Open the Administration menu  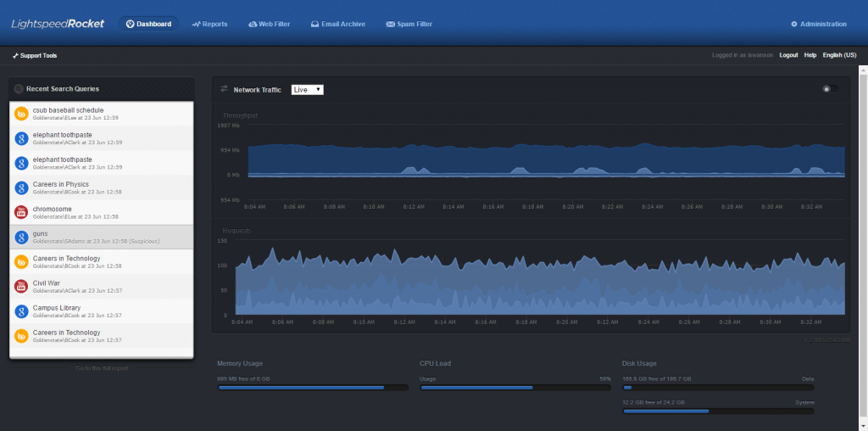point(819,24)
